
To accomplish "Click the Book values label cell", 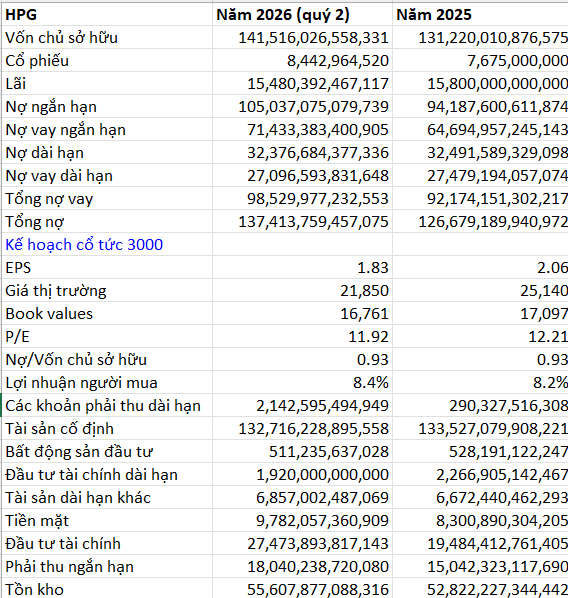I will [107, 313].
